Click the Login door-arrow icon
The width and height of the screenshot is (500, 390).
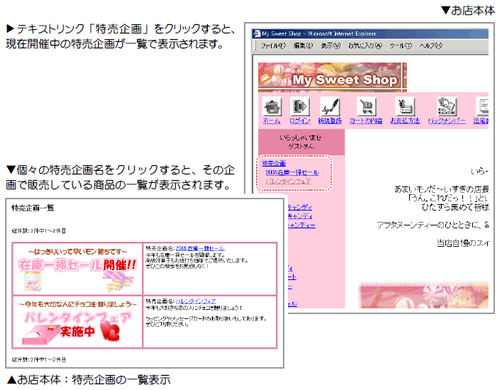300,107
